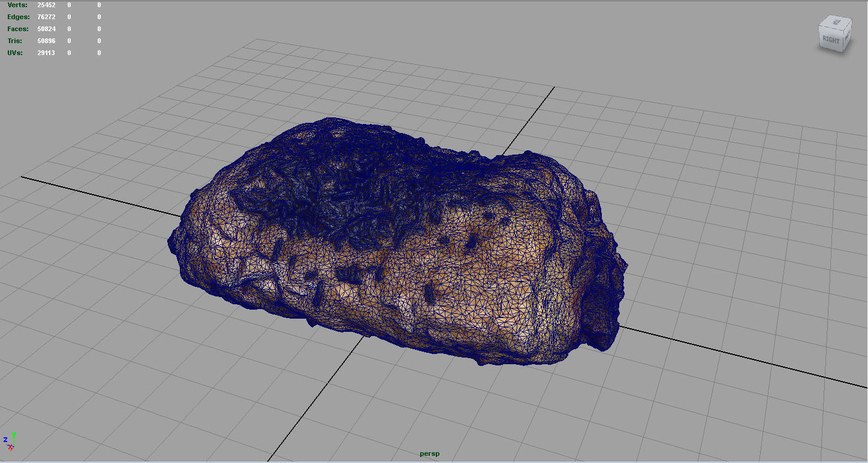Click the vertex count value 25452
This screenshot has height=463, width=868.
click(x=46, y=5)
